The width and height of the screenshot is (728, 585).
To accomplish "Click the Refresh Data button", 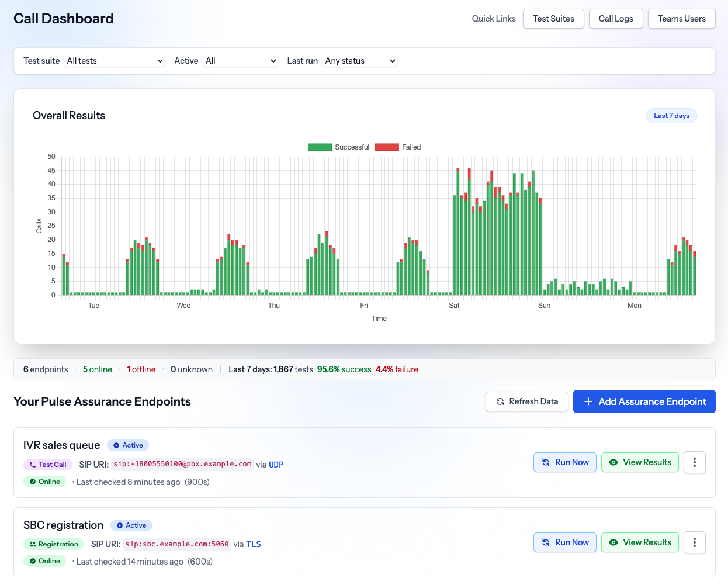I will tap(527, 401).
